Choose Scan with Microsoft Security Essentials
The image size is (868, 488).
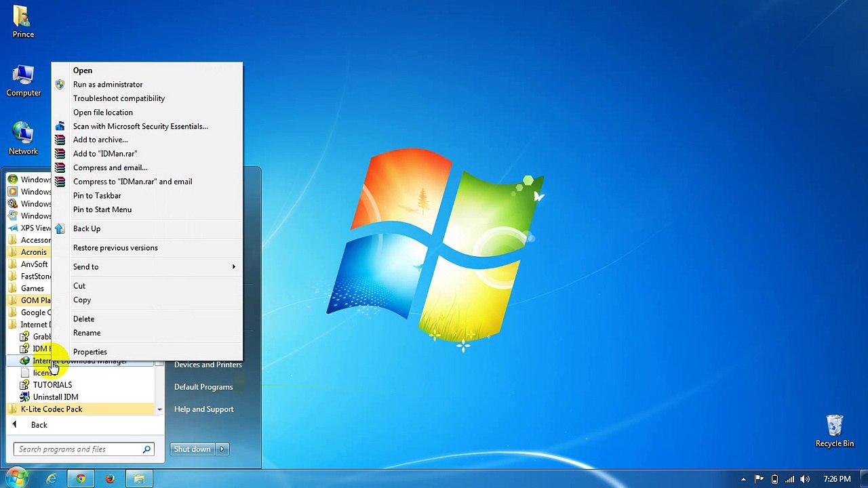click(146, 126)
